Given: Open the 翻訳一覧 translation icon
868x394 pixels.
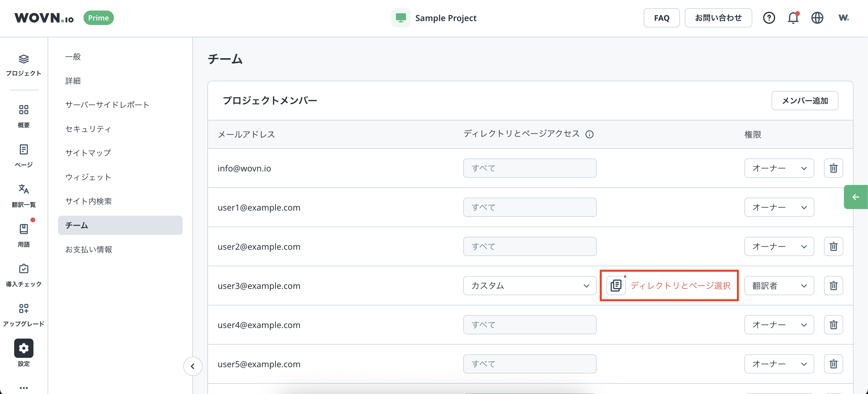Looking at the screenshot, I should (24, 189).
